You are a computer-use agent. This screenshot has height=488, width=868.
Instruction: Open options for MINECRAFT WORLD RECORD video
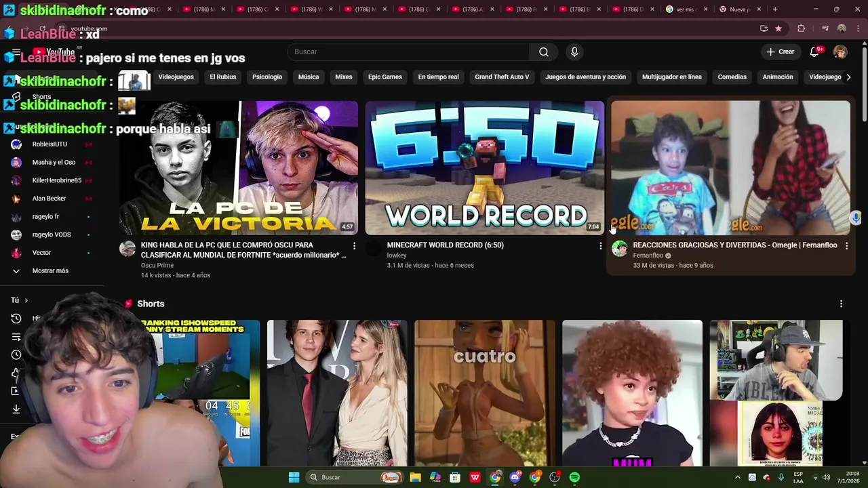[600, 245]
